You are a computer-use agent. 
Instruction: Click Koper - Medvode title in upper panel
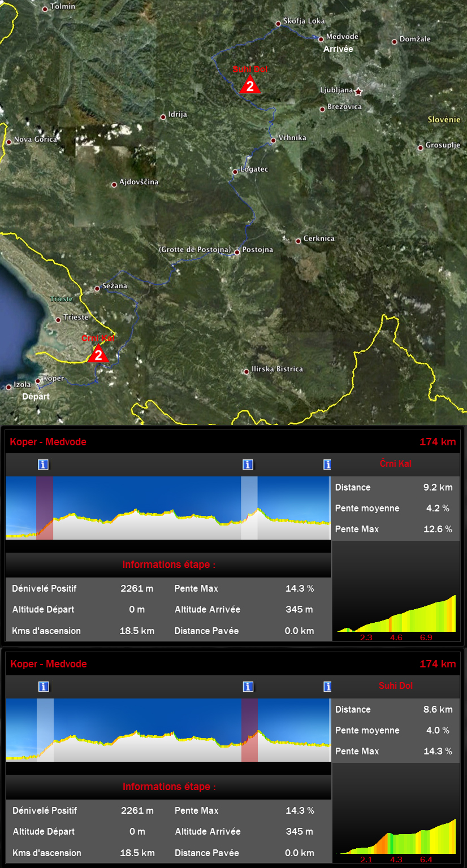click(x=48, y=442)
